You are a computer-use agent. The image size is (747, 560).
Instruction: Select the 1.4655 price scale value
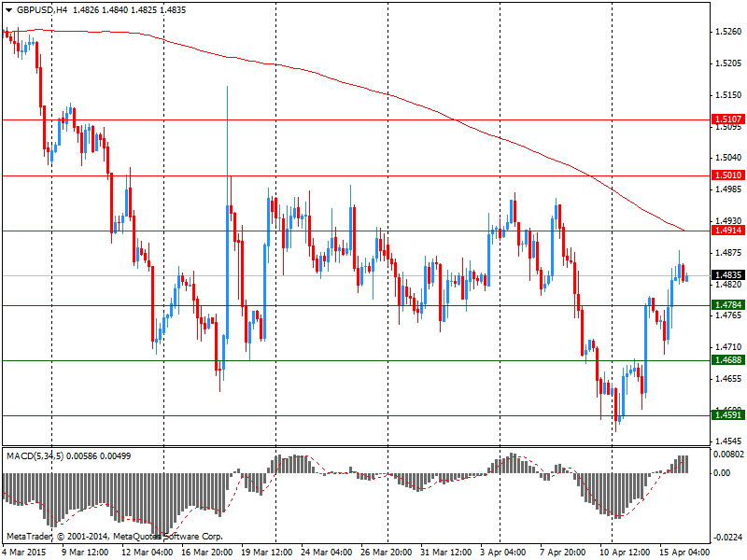(x=728, y=379)
